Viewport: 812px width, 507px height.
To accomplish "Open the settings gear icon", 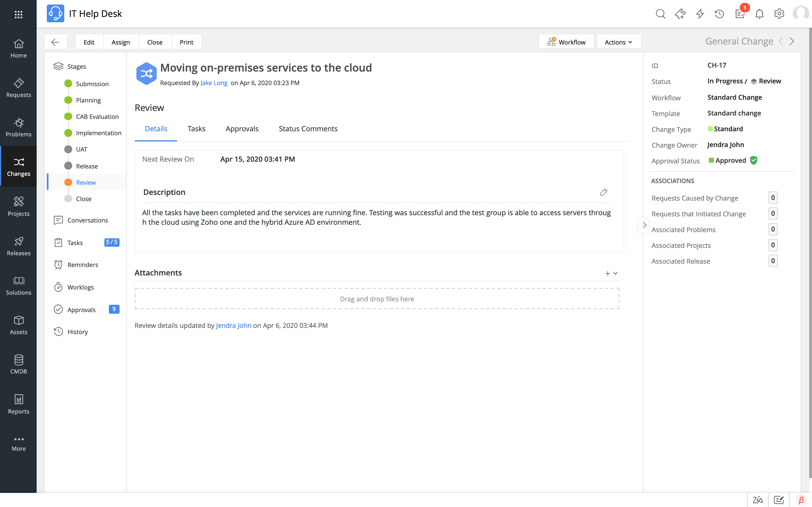I will (x=779, y=14).
